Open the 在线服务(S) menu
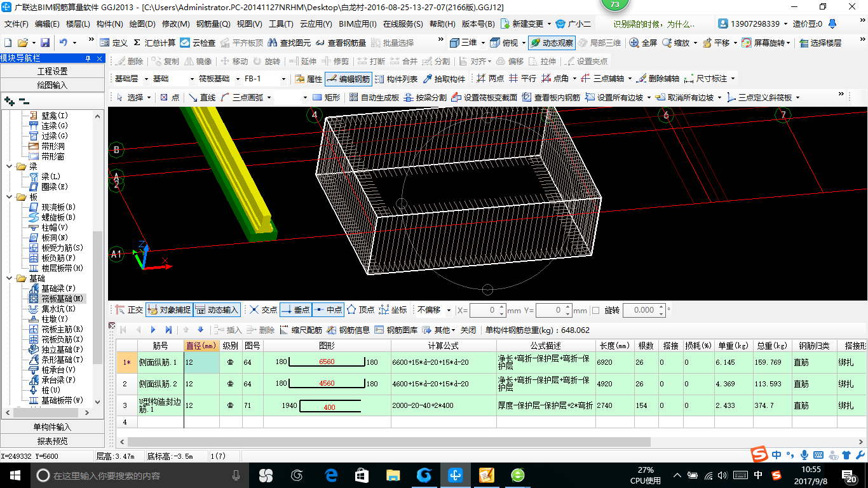Image resolution: width=868 pixels, height=488 pixels. pyautogui.click(x=402, y=24)
